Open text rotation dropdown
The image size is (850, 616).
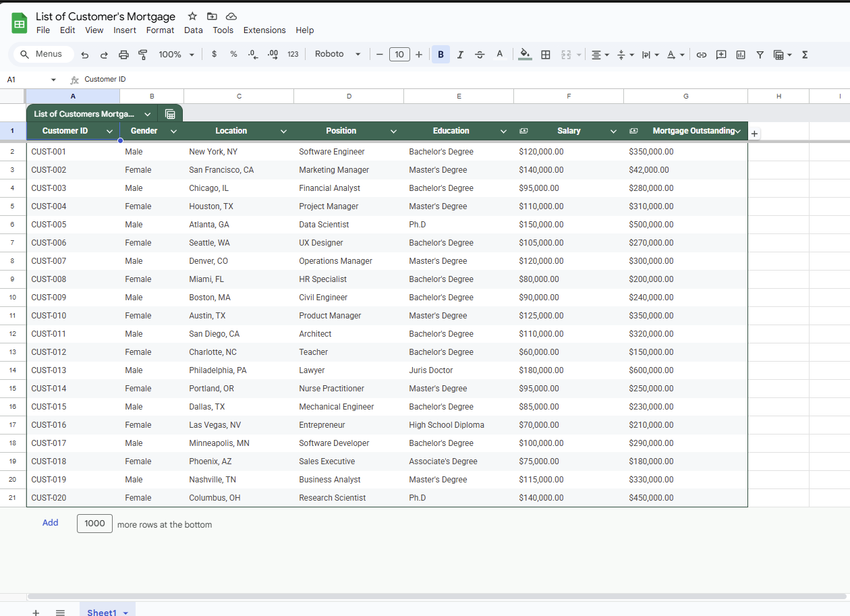coord(675,55)
